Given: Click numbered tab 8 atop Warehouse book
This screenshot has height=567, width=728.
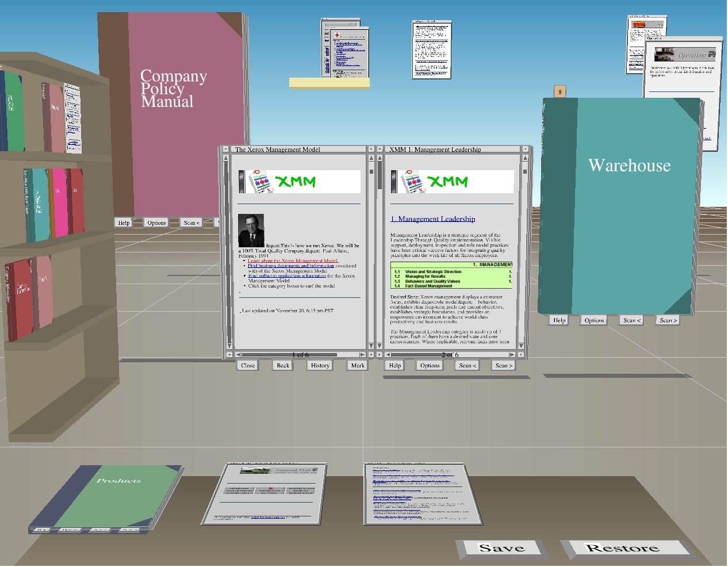Looking at the screenshot, I should (x=560, y=91).
